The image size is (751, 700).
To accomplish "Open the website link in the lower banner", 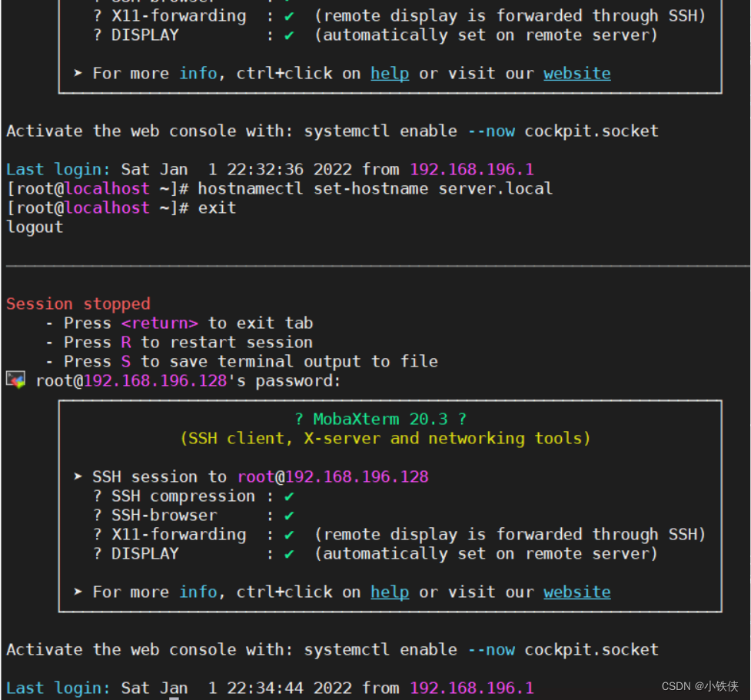I will [x=577, y=592].
